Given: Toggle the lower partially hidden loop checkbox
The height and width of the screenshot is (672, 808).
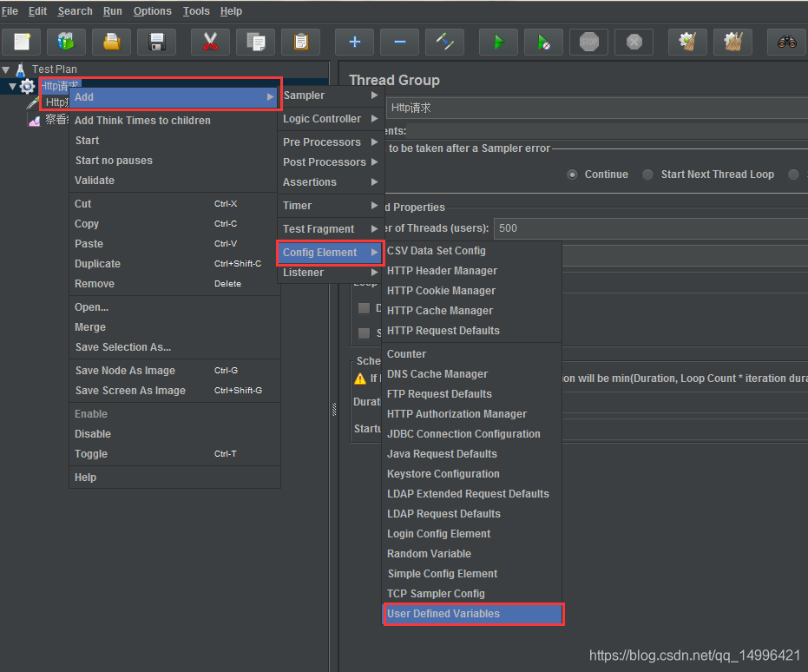Looking at the screenshot, I should [365, 333].
